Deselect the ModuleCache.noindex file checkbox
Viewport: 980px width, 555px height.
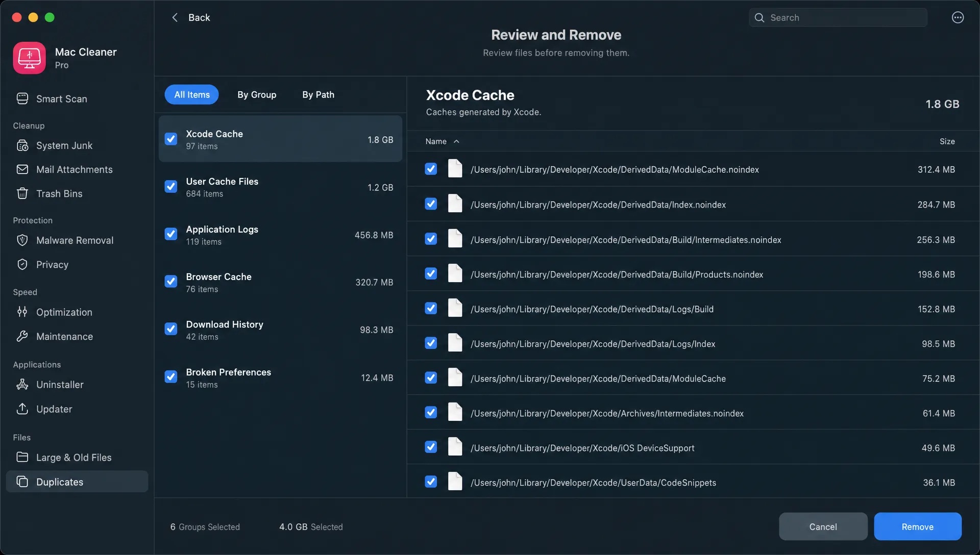tap(431, 169)
